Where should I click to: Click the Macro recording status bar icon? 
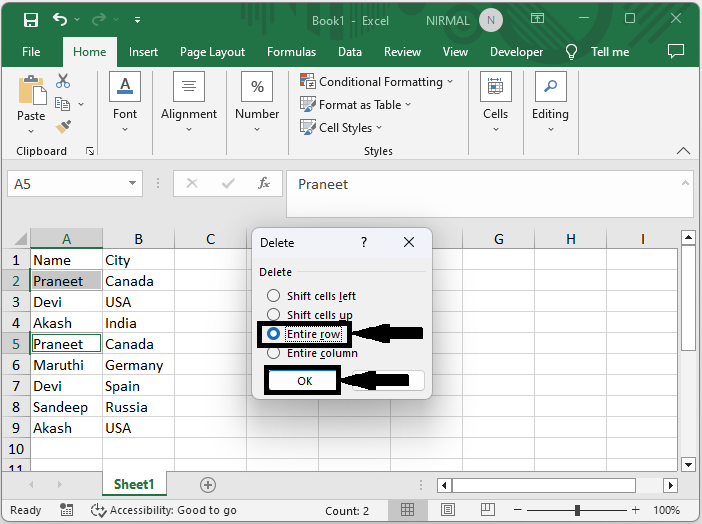[x=66, y=510]
